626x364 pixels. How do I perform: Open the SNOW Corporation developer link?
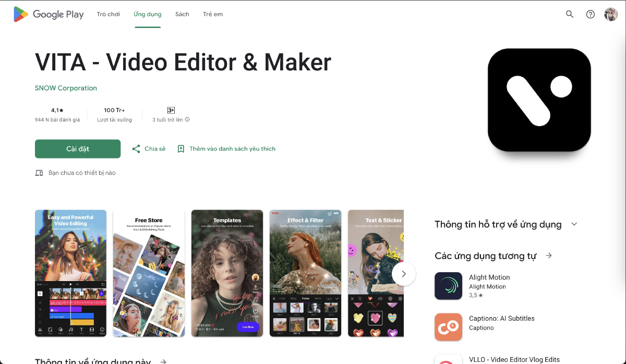click(66, 88)
